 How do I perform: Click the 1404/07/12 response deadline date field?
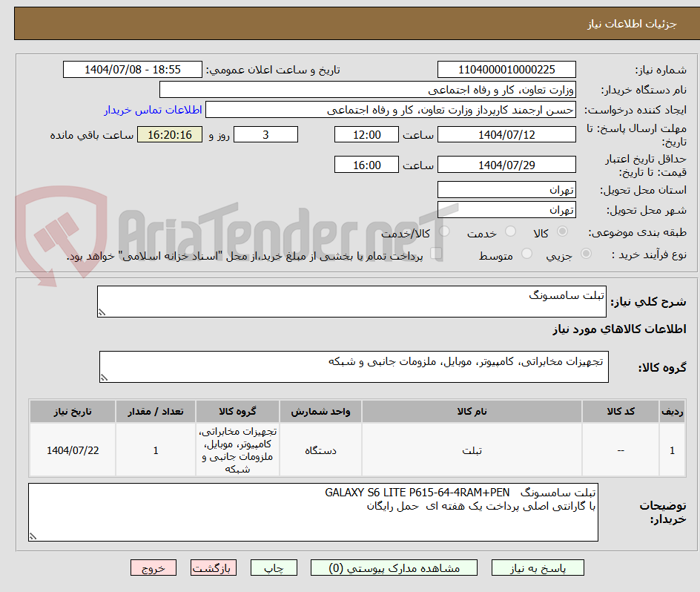(506, 134)
